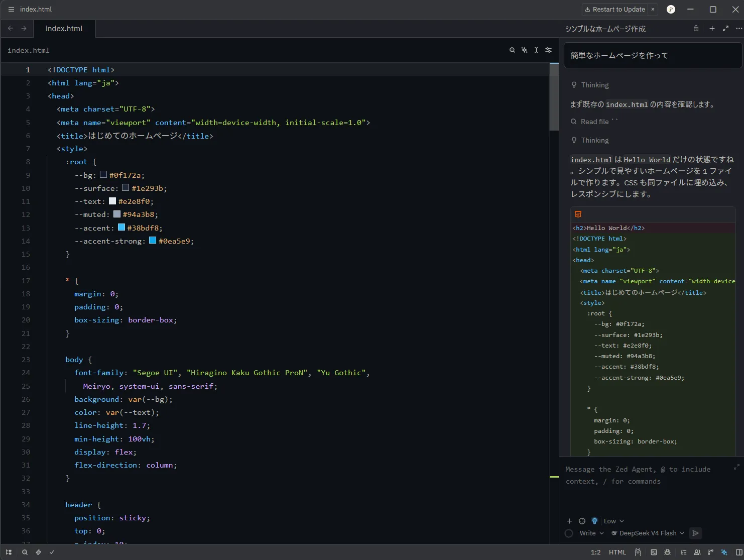
Task: Click the #0ea5e9 color swatch
Action: click(153, 241)
